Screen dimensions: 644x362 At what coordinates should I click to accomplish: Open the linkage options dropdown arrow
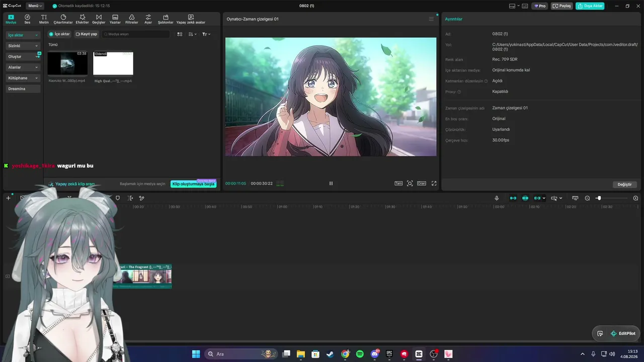[x=544, y=198]
